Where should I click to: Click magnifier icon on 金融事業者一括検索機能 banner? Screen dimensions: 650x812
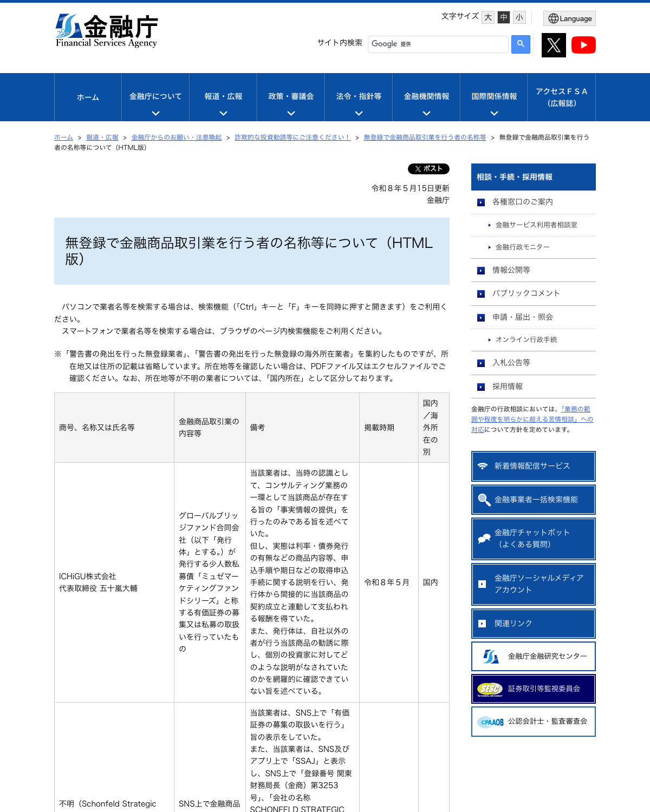[x=484, y=500]
